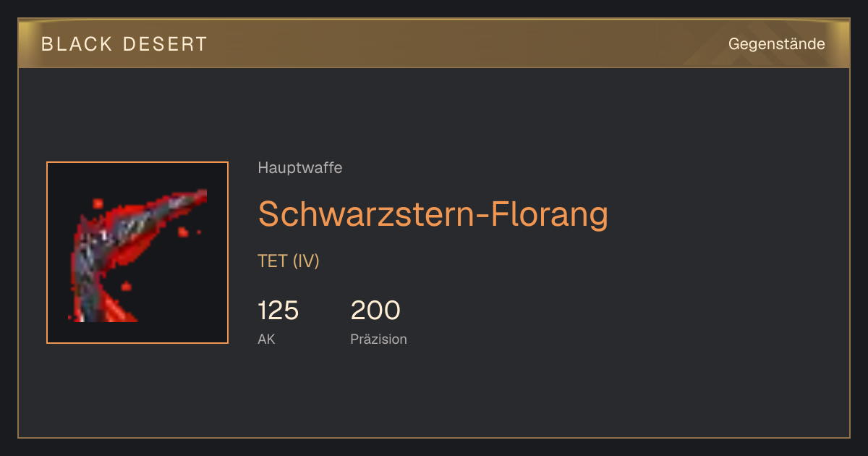Screen dimensions: 868x456
Task: Click the 125 attack value
Action: tap(278, 311)
